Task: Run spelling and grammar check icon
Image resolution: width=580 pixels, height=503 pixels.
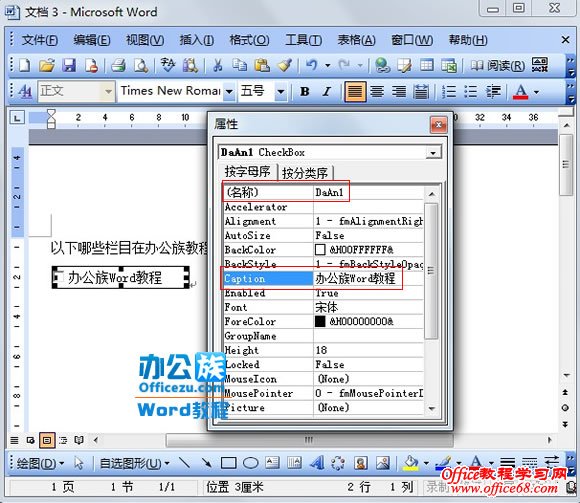Action: [168, 65]
